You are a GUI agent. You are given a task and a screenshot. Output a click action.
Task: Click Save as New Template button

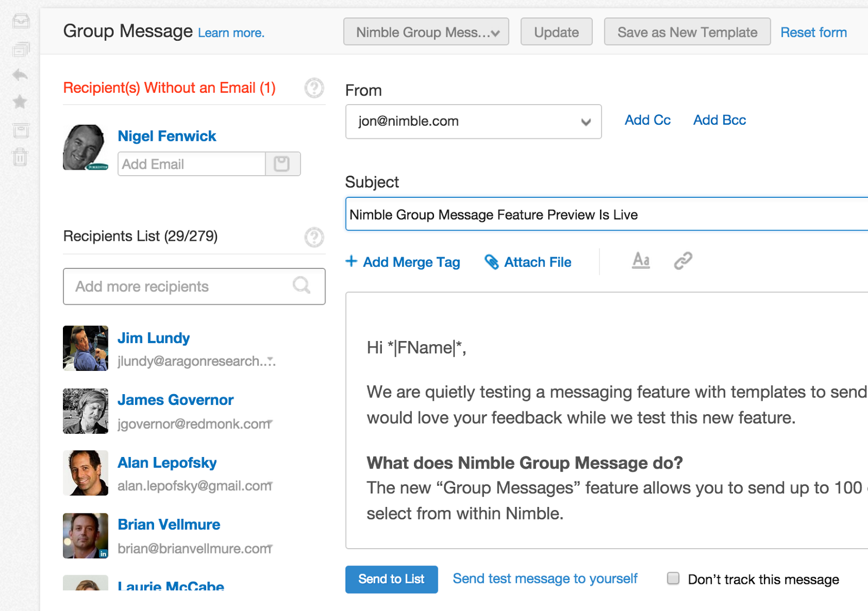pyautogui.click(x=687, y=32)
